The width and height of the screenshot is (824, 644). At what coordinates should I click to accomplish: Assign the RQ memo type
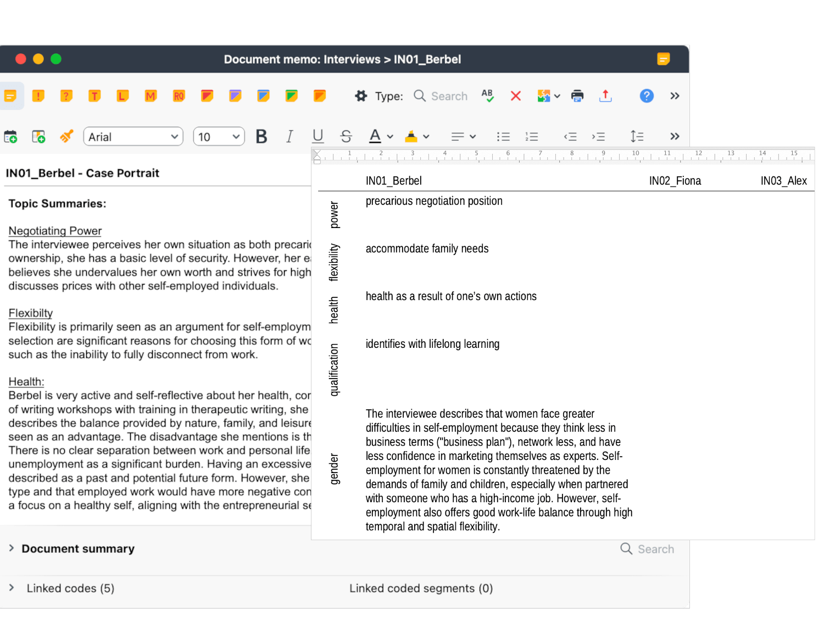coord(179,96)
